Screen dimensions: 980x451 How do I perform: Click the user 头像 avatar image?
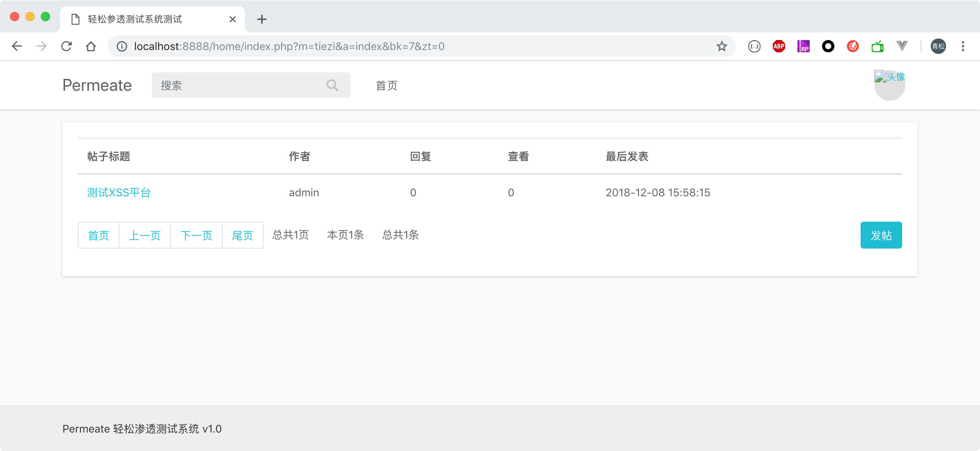[889, 85]
